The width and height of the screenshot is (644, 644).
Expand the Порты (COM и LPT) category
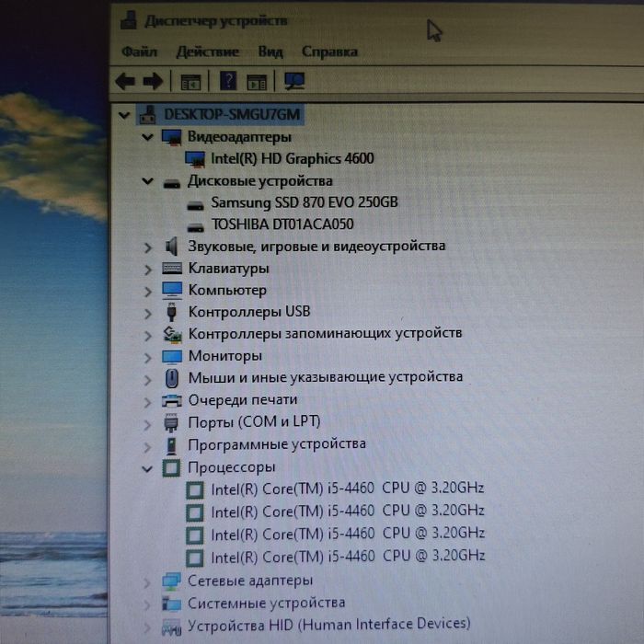pyautogui.click(x=148, y=424)
